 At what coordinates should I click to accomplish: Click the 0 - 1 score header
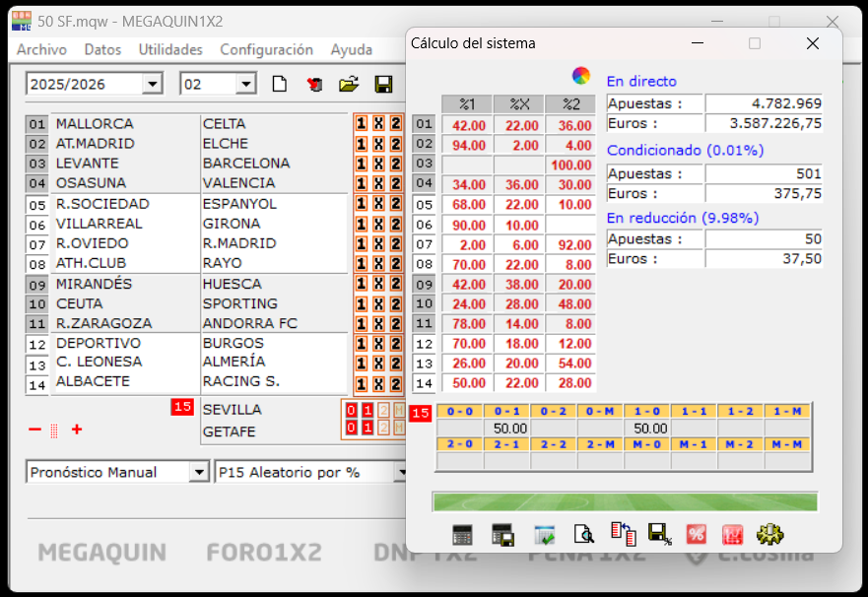click(507, 411)
